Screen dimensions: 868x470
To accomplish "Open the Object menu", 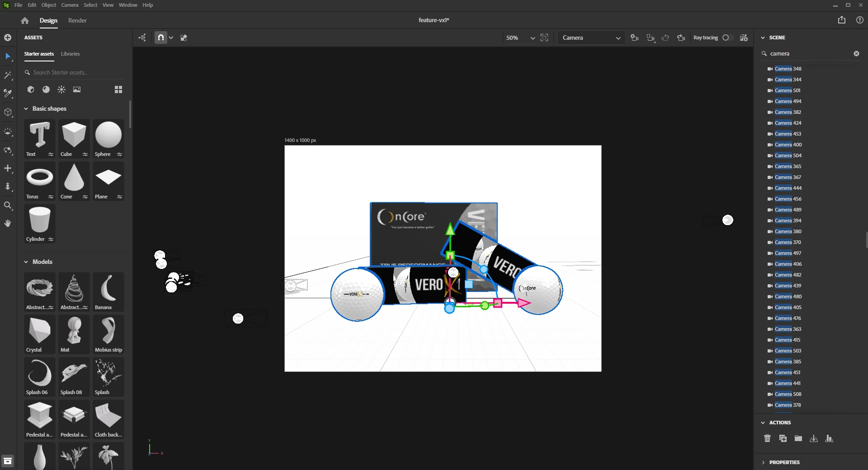I will coord(49,5).
